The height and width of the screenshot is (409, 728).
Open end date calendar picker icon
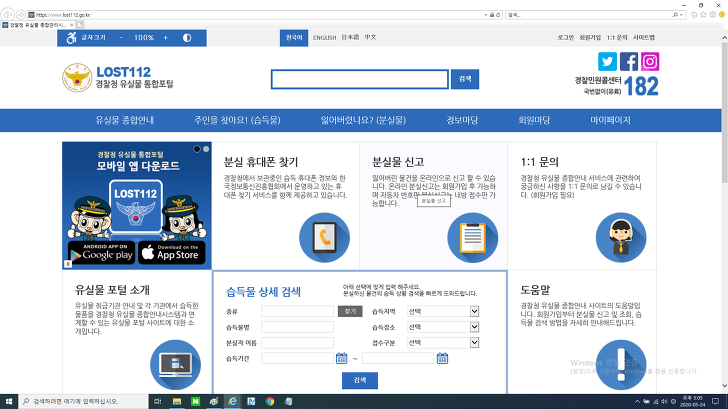coord(442,357)
